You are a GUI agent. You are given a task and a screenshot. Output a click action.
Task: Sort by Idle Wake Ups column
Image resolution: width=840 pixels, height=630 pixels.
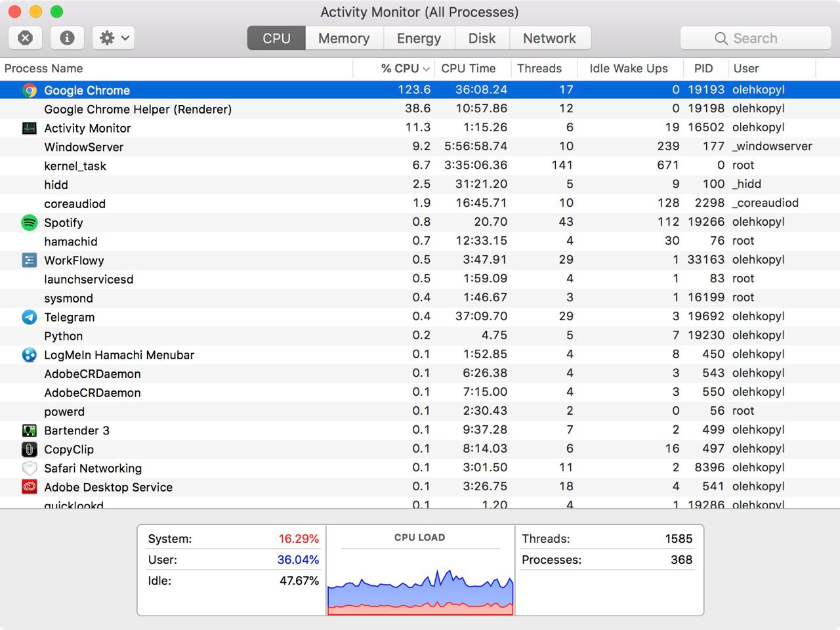coord(629,68)
